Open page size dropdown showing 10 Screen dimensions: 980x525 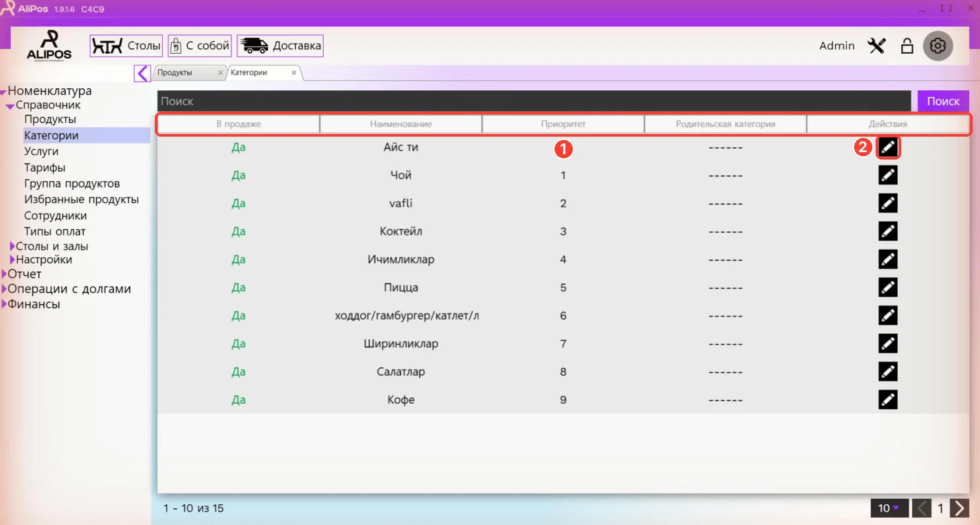(889, 508)
